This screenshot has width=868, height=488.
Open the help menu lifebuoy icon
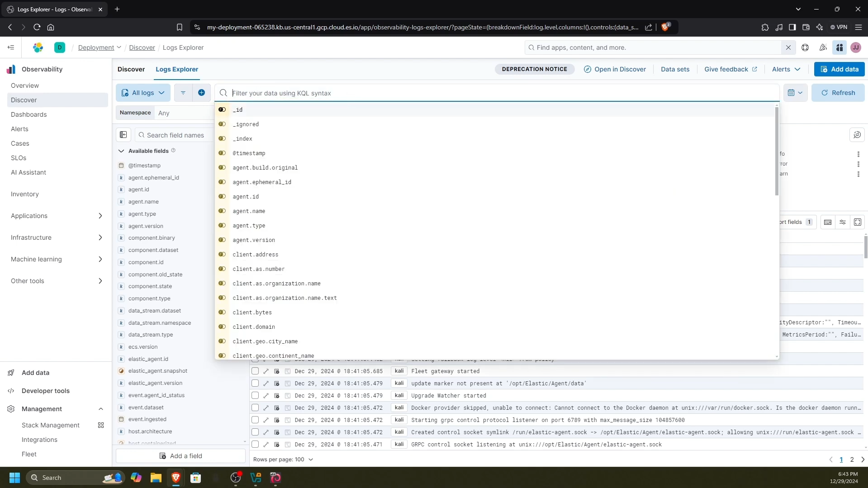(805, 47)
